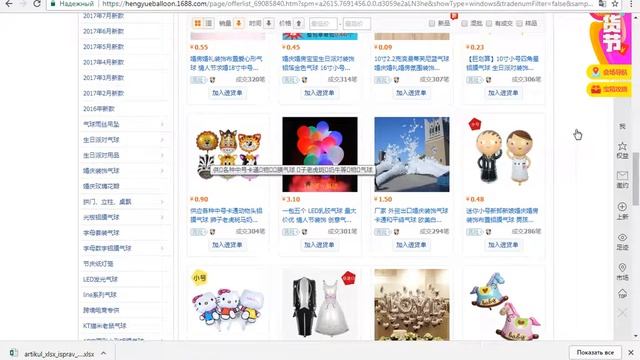Image resolution: width=640 pixels, height=360 pixels.
Task: Sort by time arrow
Action: 269,23
